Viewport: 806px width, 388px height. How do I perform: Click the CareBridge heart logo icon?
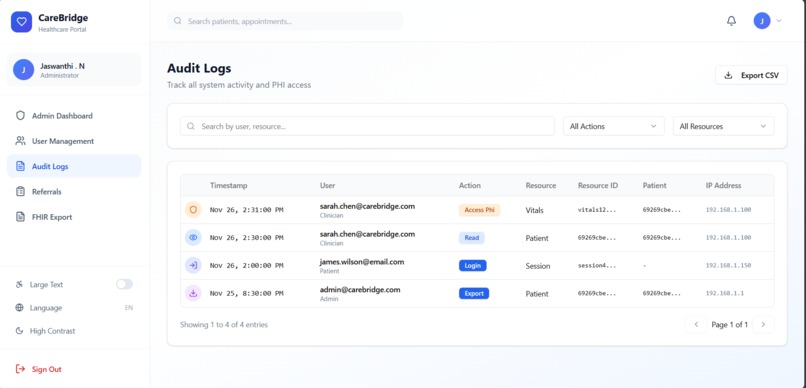pyautogui.click(x=22, y=22)
